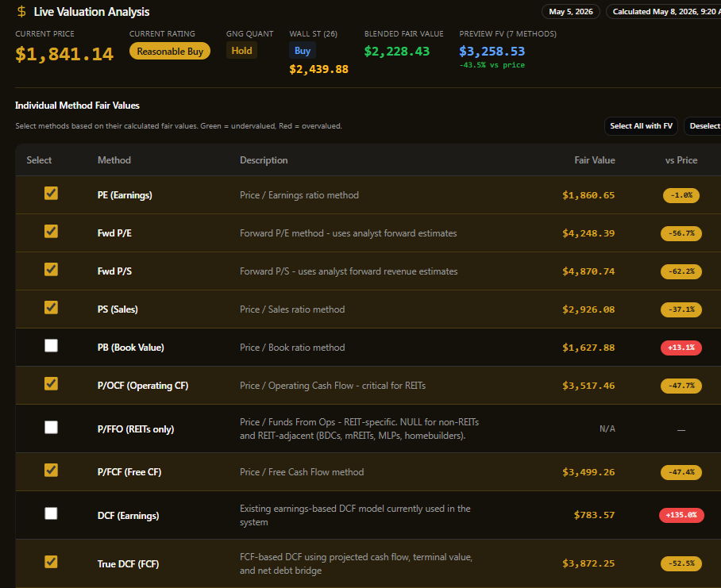
Task: Click the GNG Quant Hold badge
Action: pos(241,51)
